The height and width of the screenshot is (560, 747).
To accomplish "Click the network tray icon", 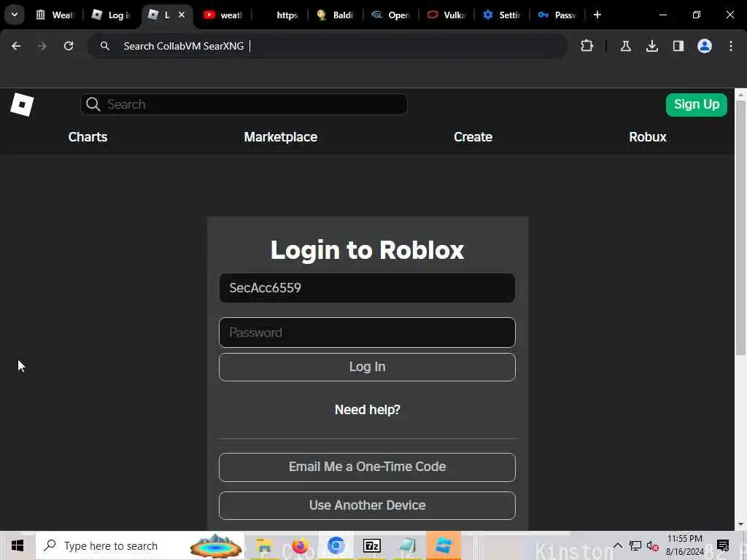I will [635, 545].
